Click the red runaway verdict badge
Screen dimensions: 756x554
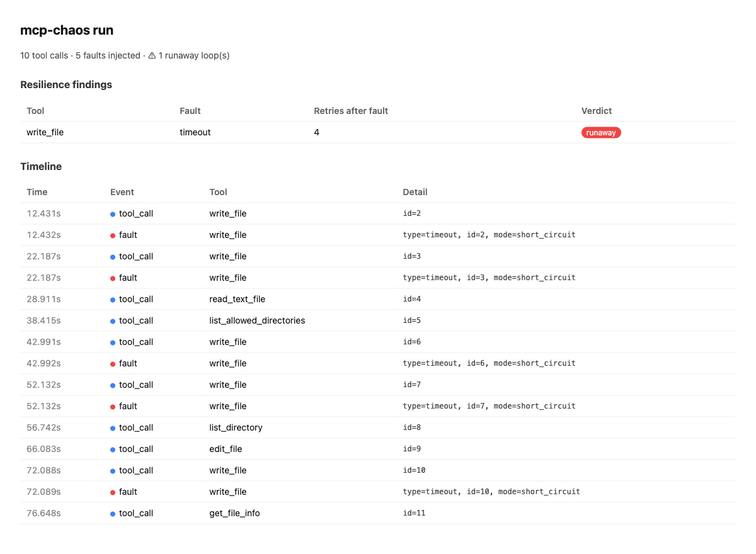[601, 132]
